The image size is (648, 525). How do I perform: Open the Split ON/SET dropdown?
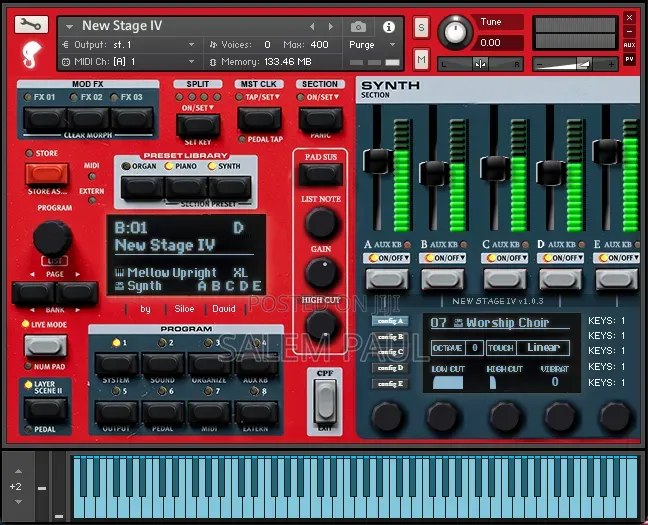pyautogui.click(x=198, y=108)
